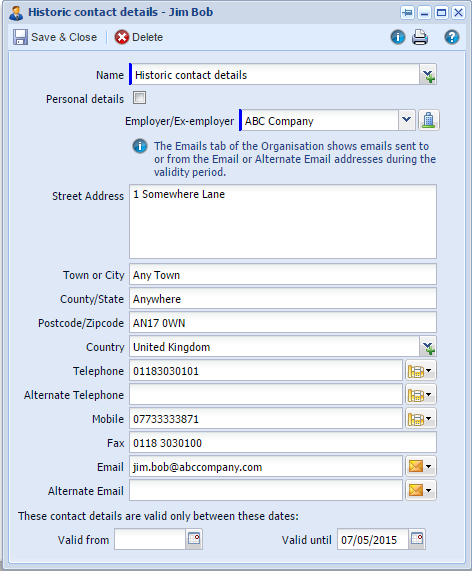The height and width of the screenshot is (571, 472).
Task: Open the ABC Company organisation building icon
Action: pos(429,120)
